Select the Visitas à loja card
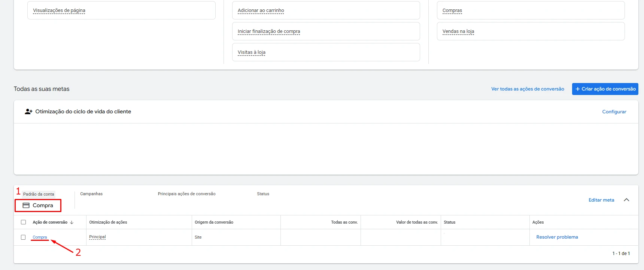The width and height of the screenshot is (644, 270). [x=326, y=52]
